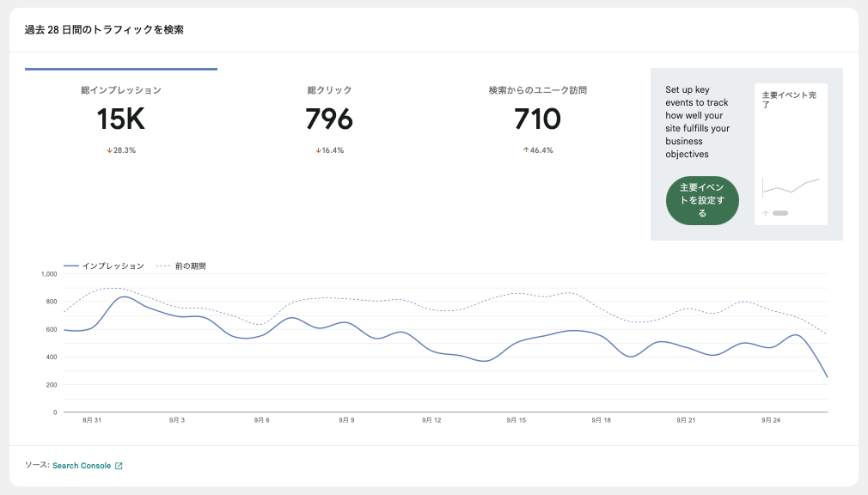Viewport: 868px width, 495px height.
Task: Click the red down arrow beside 28.3%
Action: [109, 150]
